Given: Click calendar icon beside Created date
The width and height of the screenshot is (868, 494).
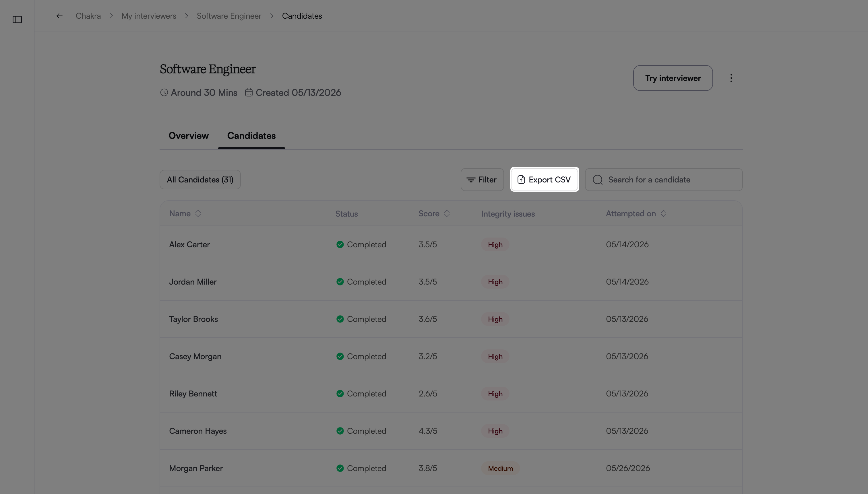Looking at the screenshot, I should click(x=249, y=93).
